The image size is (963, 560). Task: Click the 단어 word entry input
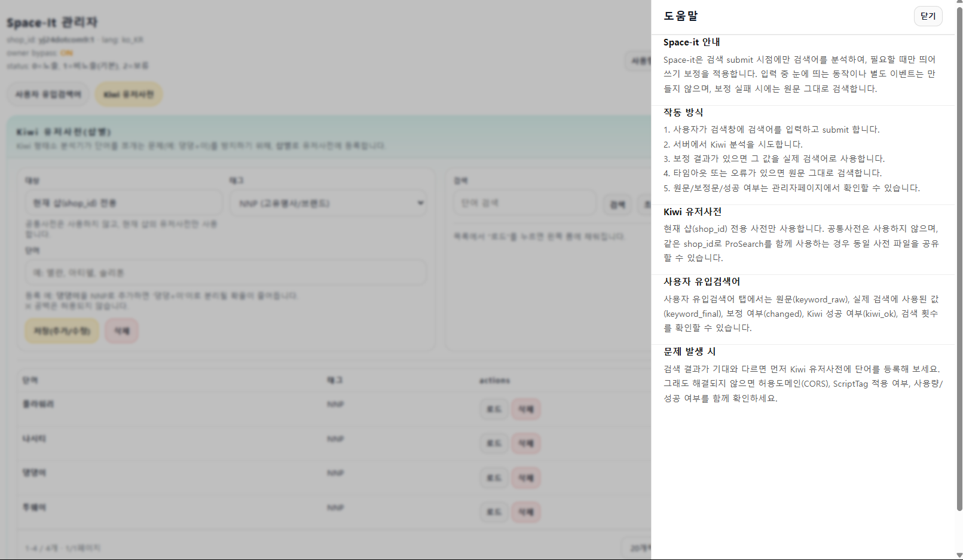[225, 273]
